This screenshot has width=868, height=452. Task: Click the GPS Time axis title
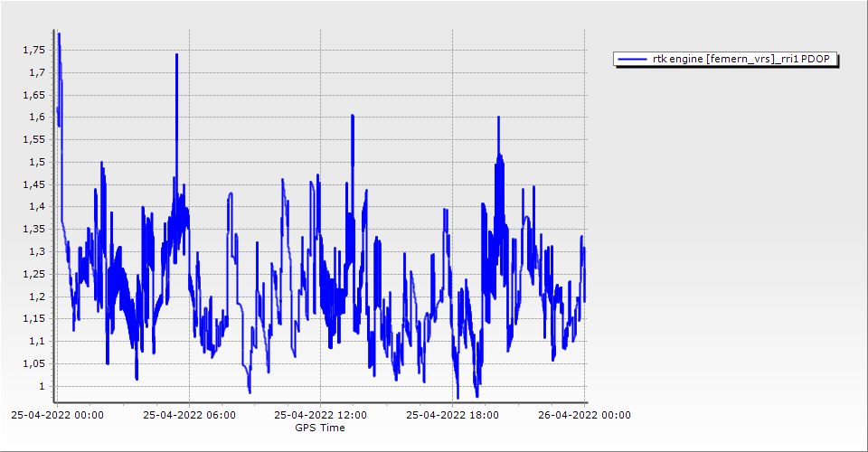tap(319, 428)
